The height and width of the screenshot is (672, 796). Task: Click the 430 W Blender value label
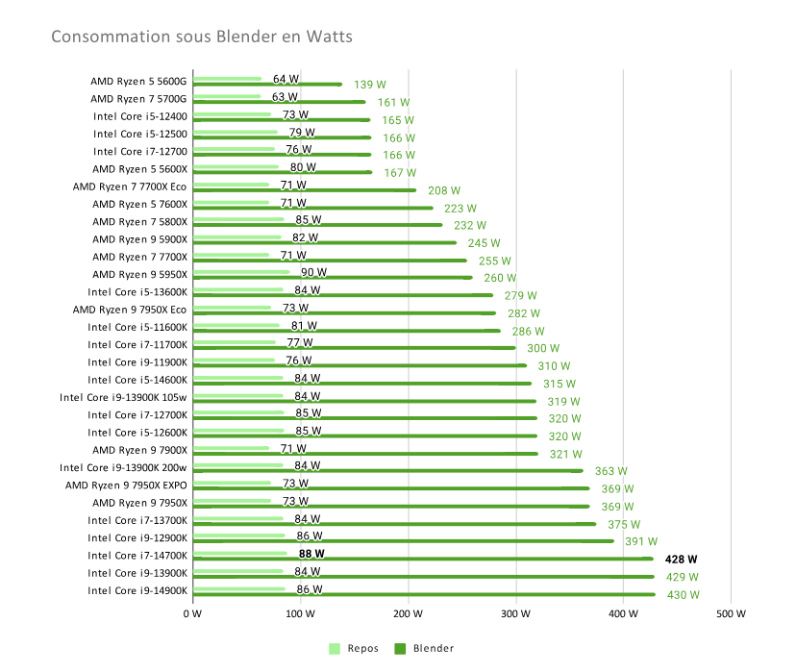point(684,595)
